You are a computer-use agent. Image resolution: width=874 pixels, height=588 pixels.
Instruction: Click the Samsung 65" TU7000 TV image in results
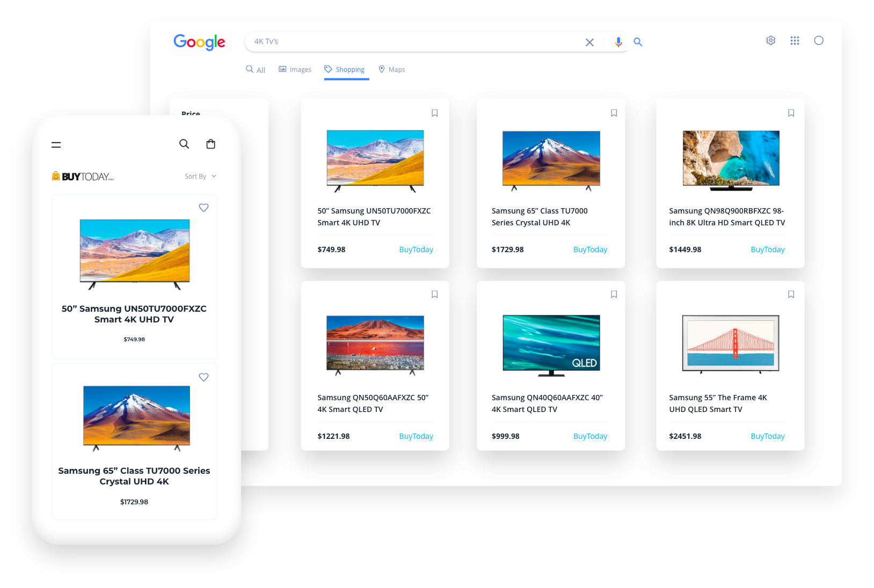coord(551,160)
